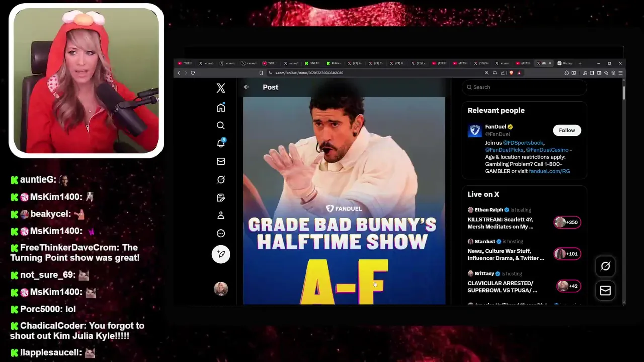Screen dimensions: 644x362
Task: Open Home from the X sidebar
Action: tap(221, 108)
